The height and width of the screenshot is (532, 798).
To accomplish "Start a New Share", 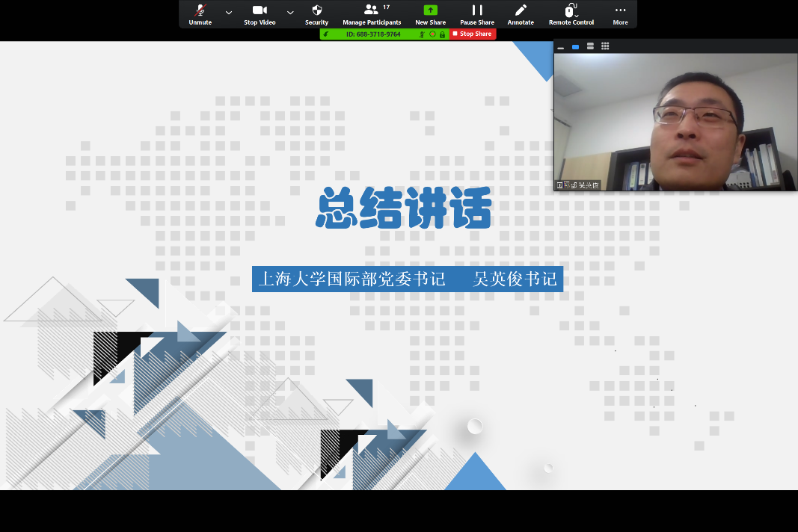I will (x=430, y=13).
